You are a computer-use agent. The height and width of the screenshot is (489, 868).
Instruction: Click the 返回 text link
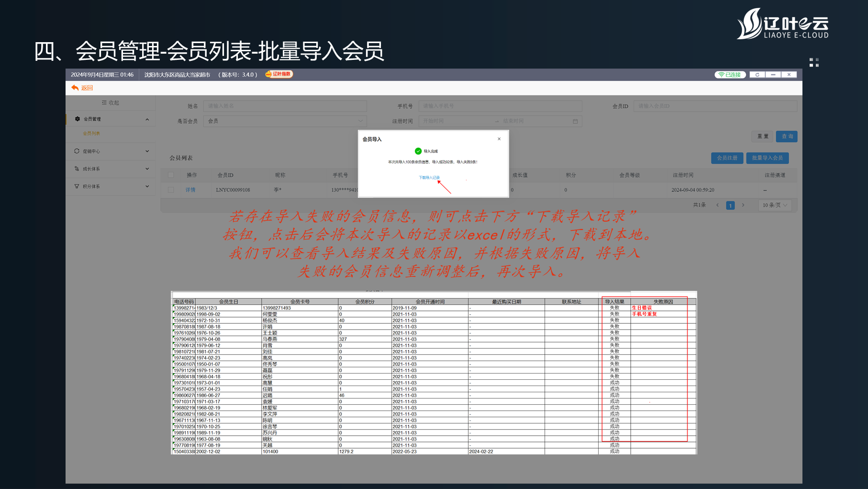[x=87, y=88]
